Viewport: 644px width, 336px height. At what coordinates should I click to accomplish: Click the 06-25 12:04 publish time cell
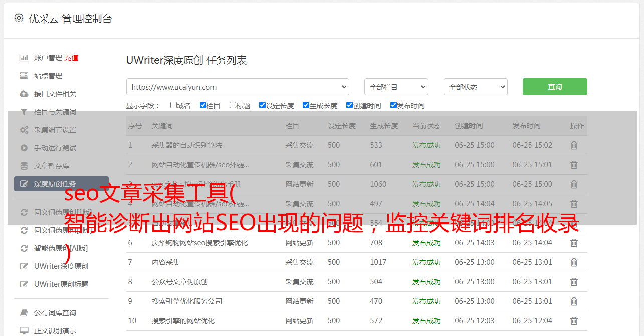(x=532, y=321)
